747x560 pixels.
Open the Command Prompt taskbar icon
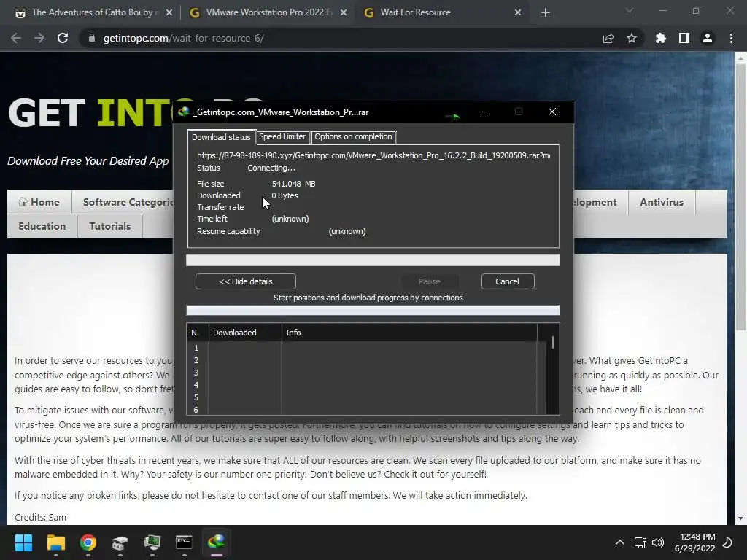(184, 542)
